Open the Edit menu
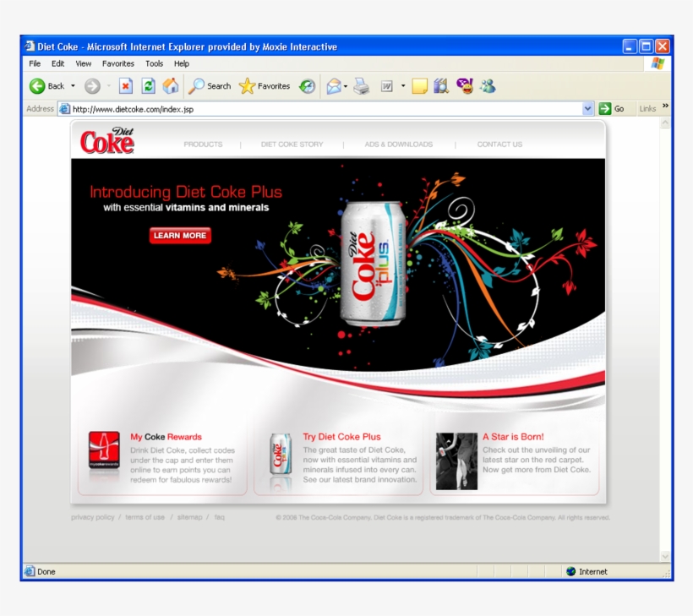The width and height of the screenshot is (693, 616). coord(58,63)
